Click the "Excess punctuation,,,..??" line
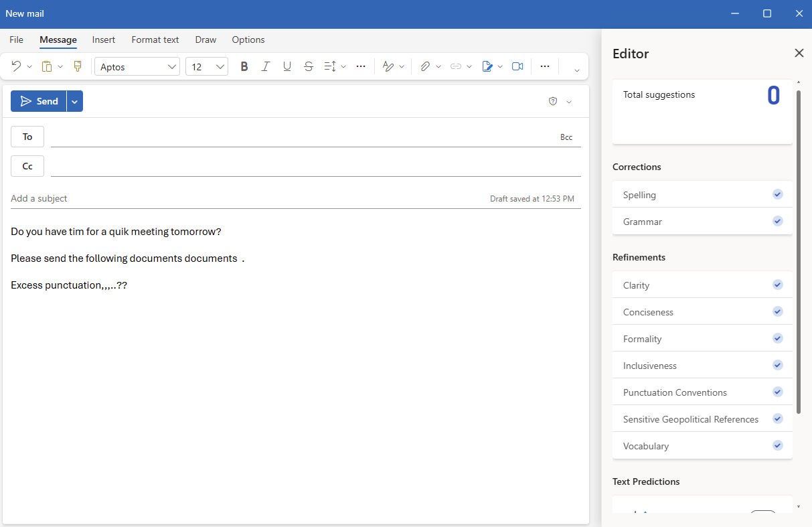812x527 pixels. (x=69, y=285)
